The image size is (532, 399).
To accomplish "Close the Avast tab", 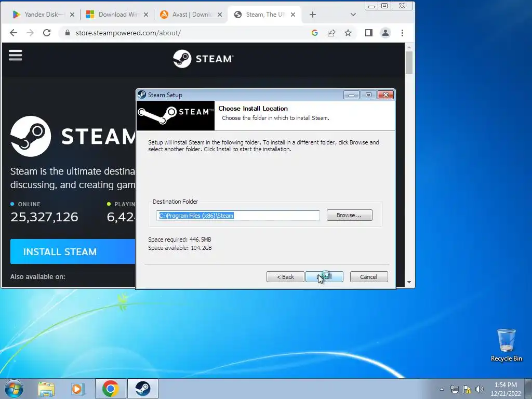I will [x=220, y=15].
